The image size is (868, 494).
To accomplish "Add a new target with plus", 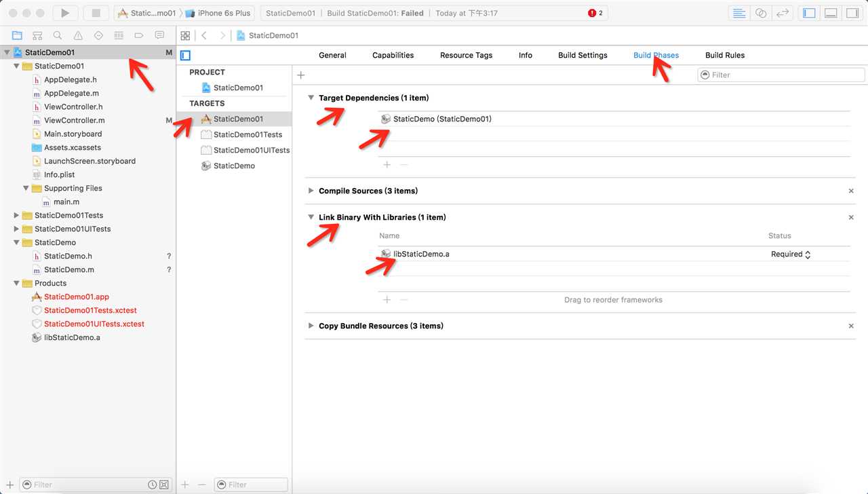I will pyautogui.click(x=185, y=484).
